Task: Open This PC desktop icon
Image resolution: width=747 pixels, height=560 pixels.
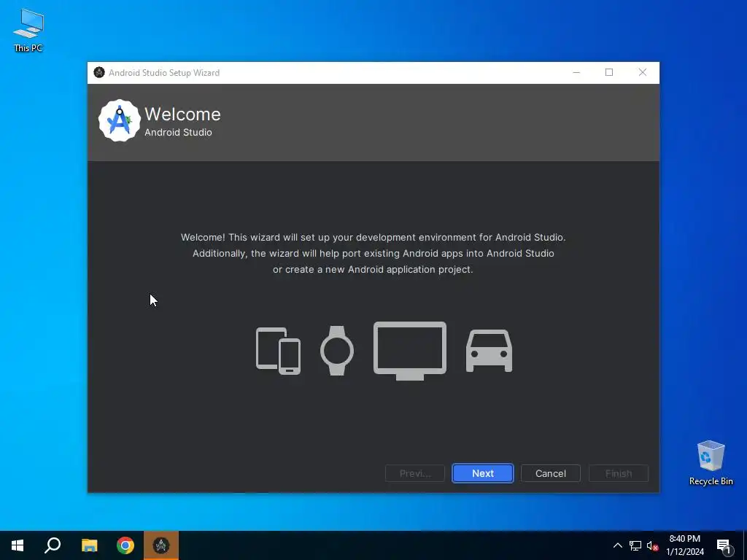Action: tap(28, 30)
